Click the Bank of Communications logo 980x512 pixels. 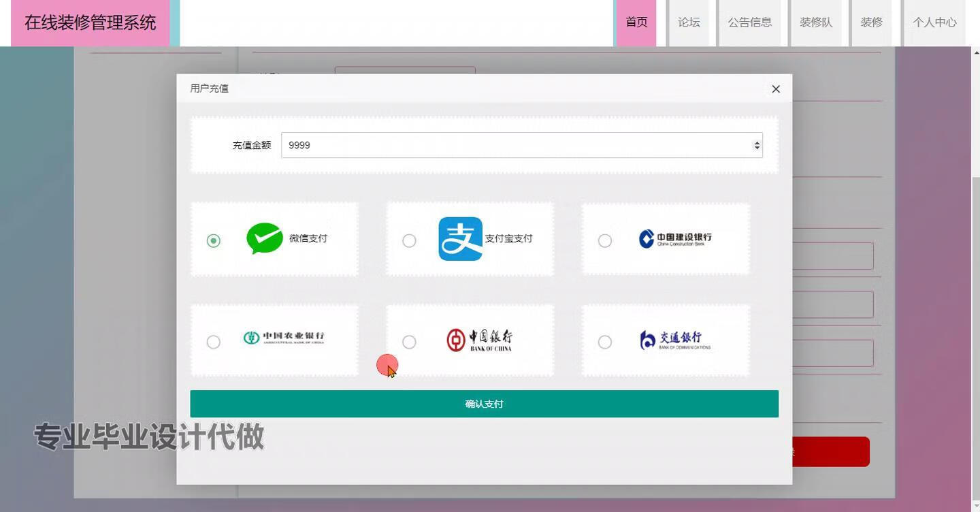(675, 340)
